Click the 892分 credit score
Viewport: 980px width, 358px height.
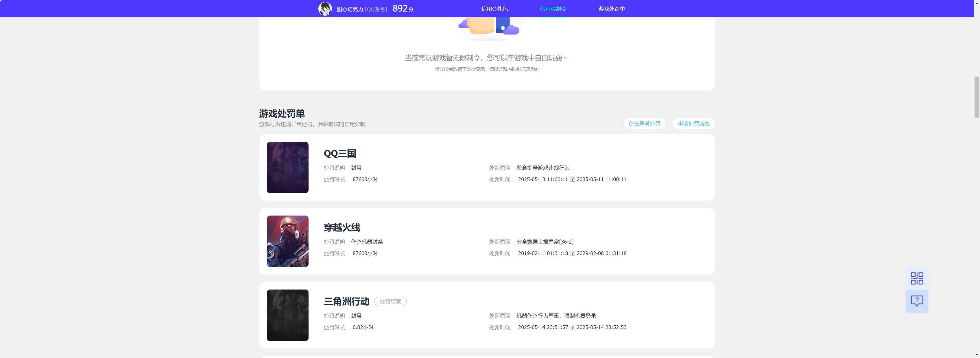click(x=403, y=8)
